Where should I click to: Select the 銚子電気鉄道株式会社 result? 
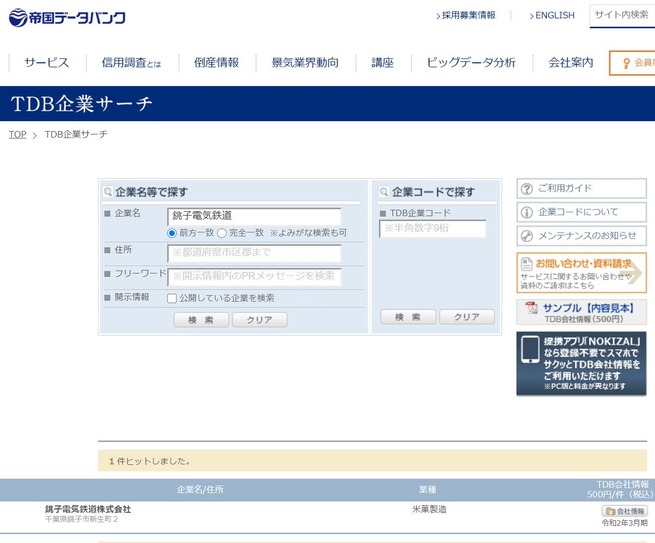(x=88, y=509)
